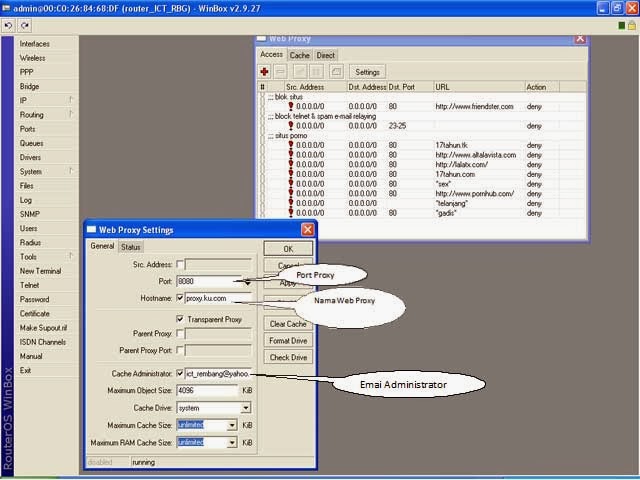Click the green status indicator at top right
Image resolution: width=640 pixels, height=480 pixels.
tap(622, 26)
